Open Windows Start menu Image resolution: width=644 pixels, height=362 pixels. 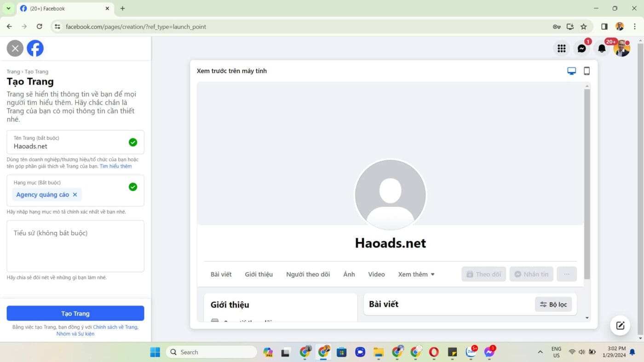(x=155, y=352)
